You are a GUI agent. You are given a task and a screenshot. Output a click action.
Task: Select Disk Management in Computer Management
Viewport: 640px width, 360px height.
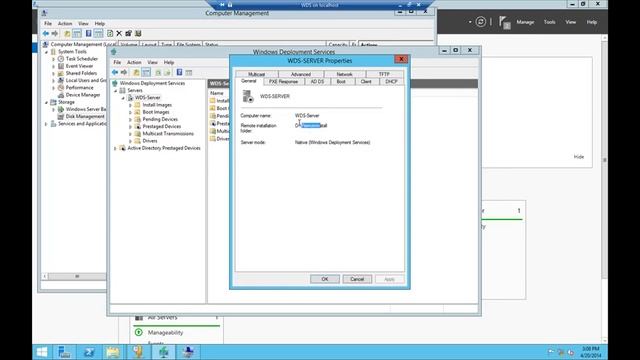click(85, 116)
